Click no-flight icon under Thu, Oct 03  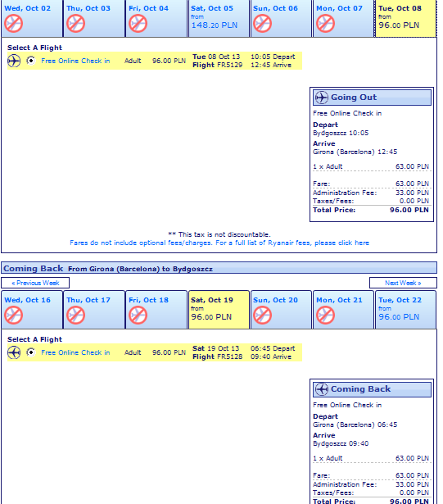coord(76,24)
